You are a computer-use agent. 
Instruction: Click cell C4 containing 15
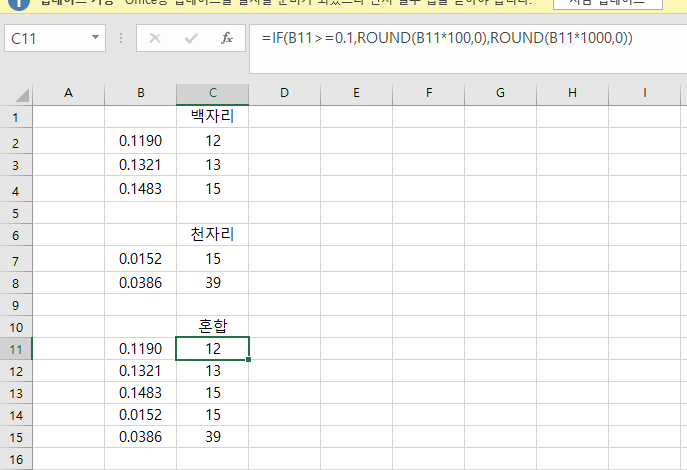[212, 189]
